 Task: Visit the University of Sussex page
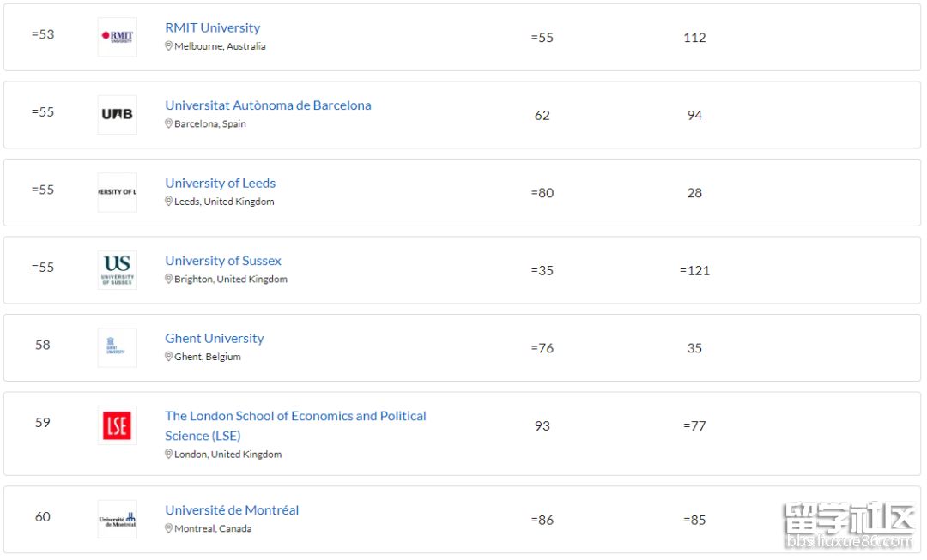tap(222, 261)
